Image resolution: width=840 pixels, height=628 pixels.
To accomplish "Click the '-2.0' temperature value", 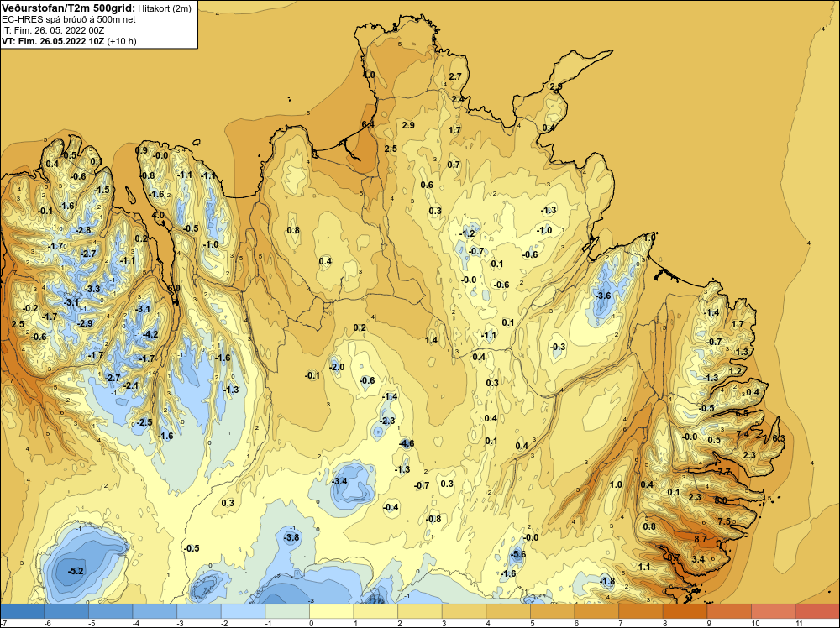I will (x=337, y=367).
